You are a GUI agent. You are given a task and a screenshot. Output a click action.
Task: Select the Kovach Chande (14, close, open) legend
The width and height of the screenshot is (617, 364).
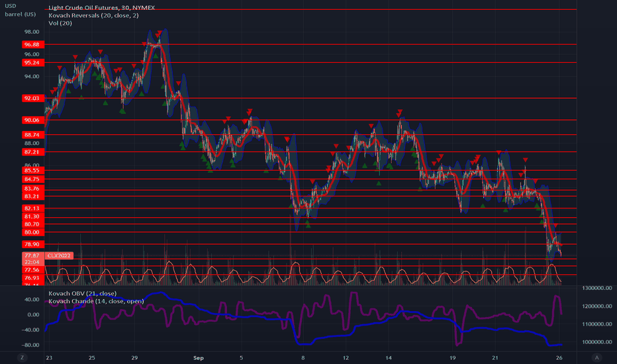coord(96,301)
